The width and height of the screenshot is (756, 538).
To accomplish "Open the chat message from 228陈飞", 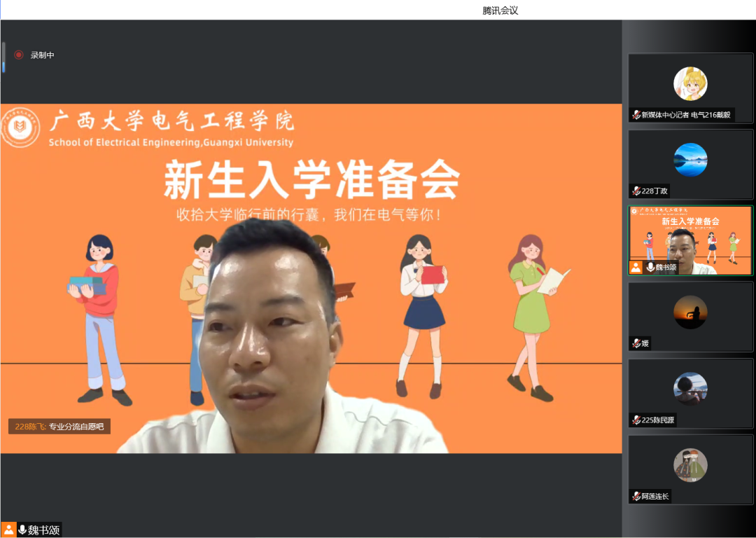I will tap(59, 426).
